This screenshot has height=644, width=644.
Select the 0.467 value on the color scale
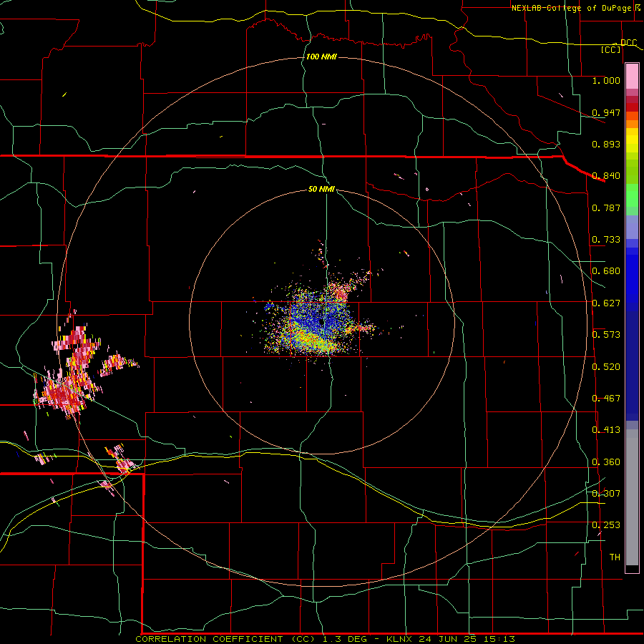coord(606,399)
